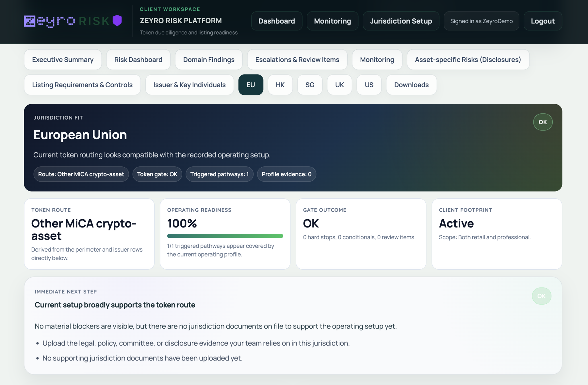Open the Escalations & Review Items section

[x=297, y=59]
